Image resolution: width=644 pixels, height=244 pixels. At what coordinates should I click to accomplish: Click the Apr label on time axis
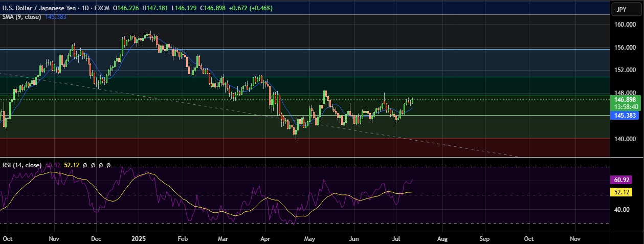[265, 238]
